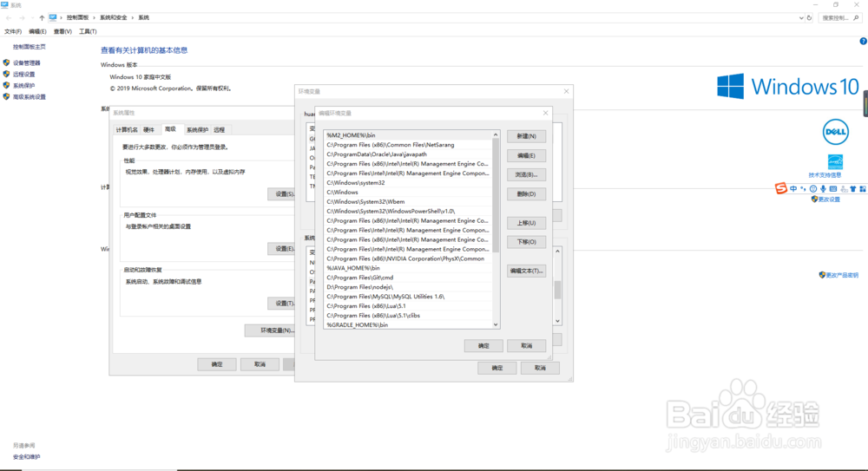Expand chevron after 控制面板 breadcrumb
Viewport: 868px width, 471px height.
[94, 17]
